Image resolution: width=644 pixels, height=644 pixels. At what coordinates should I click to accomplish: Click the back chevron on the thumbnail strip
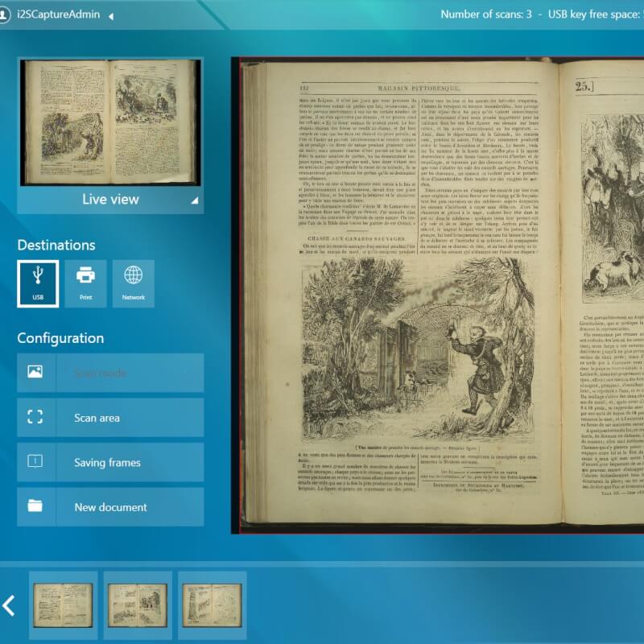pyautogui.click(x=10, y=605)
